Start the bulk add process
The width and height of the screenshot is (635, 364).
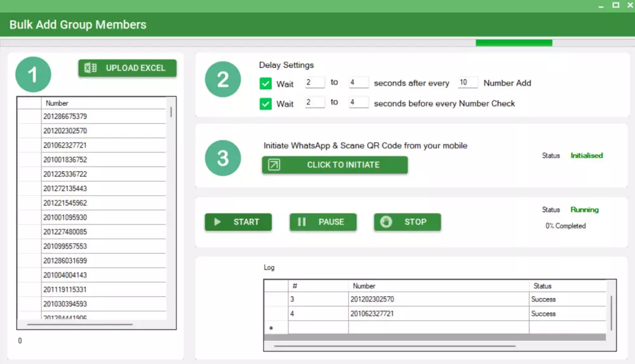coord(238,222)
